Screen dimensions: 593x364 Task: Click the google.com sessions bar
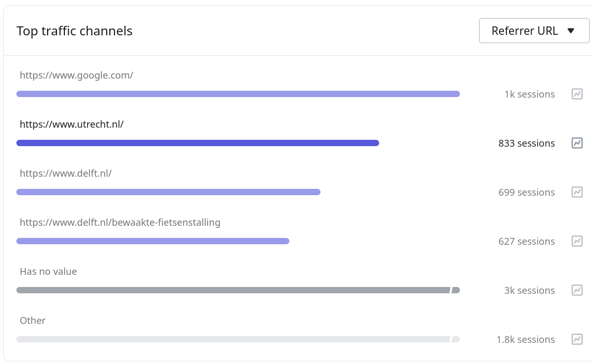coord(238,94)
